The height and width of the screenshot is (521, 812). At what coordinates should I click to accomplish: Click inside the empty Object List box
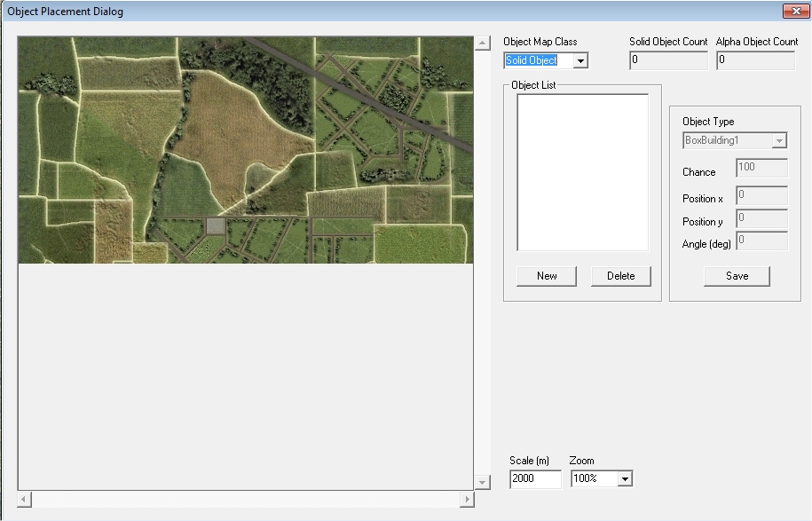coord(582,172)
